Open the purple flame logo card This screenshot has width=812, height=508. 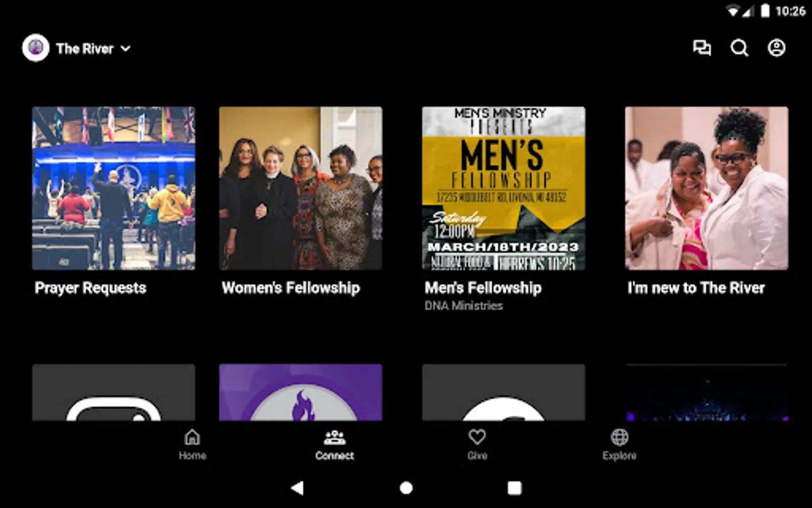point(301,392)
